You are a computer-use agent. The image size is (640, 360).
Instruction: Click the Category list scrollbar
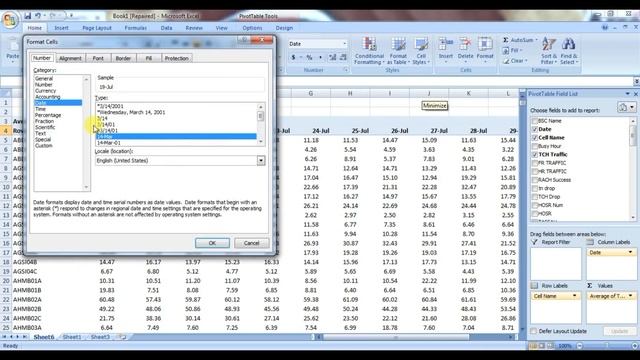(86, 133)
